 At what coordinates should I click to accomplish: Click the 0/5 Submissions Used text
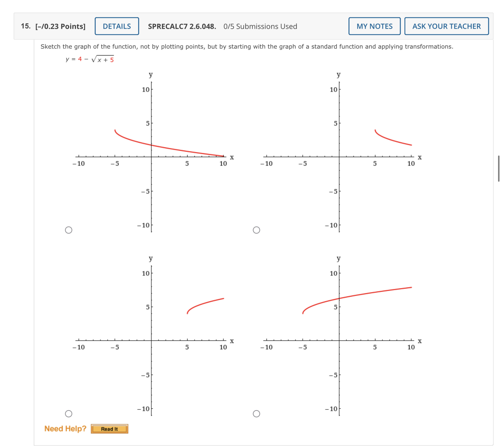pyautogui.click(x=260, y=26)
